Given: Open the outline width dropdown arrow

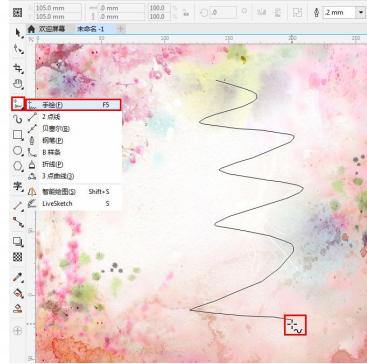Looking at the screenshot, I should 361,12.
